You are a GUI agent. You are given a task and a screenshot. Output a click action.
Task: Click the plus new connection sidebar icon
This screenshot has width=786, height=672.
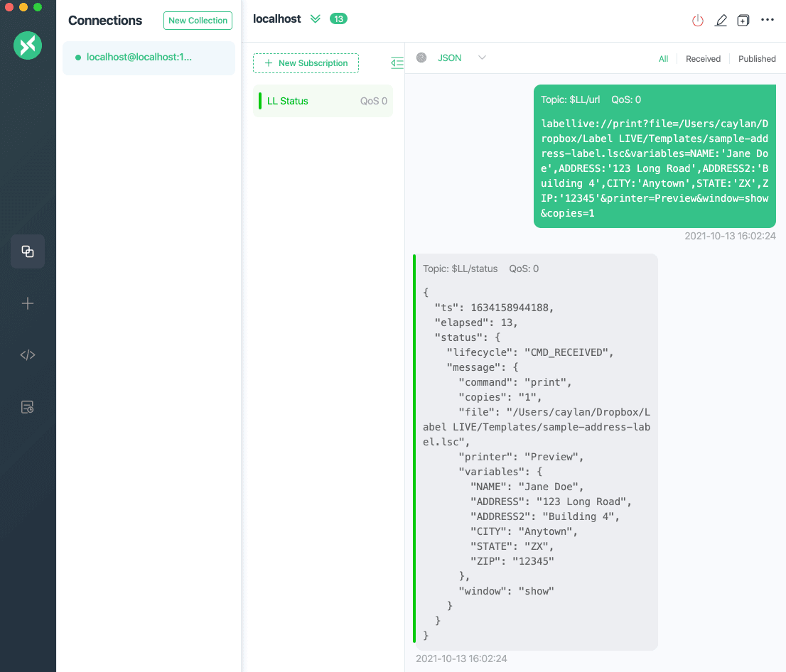[x=28, y=303]
